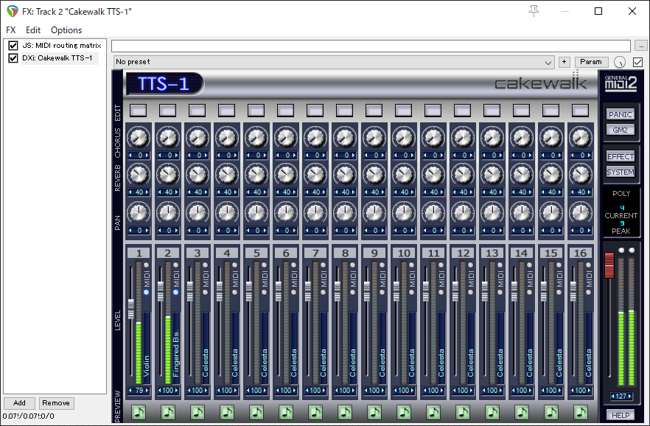Toggle the upper indicator on channel 6

click(x=293, y=265)
